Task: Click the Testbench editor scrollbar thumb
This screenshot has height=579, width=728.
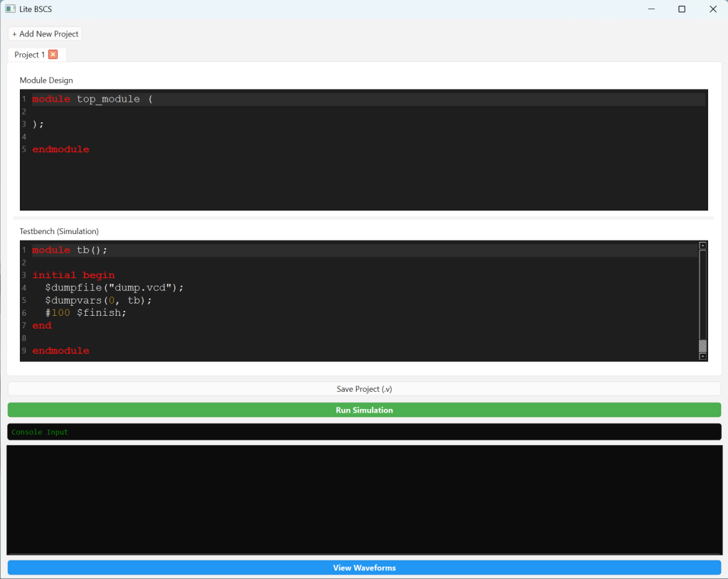Action: click(x=702, y=346)
